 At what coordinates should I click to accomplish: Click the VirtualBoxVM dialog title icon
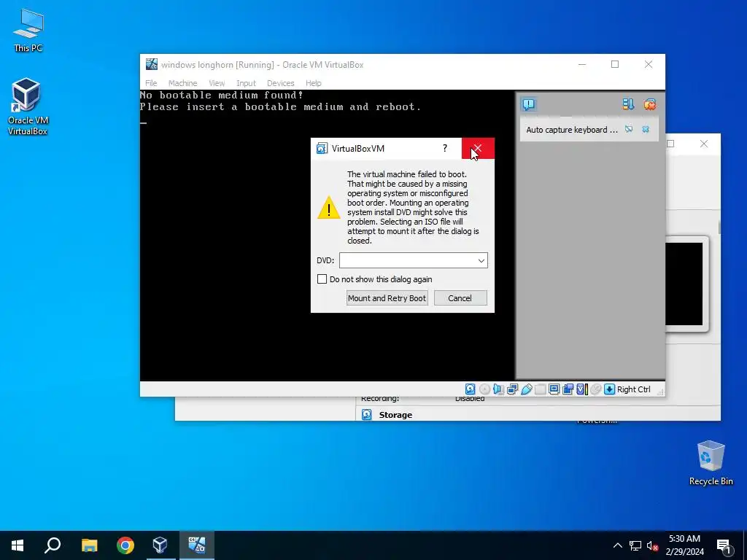322,149
